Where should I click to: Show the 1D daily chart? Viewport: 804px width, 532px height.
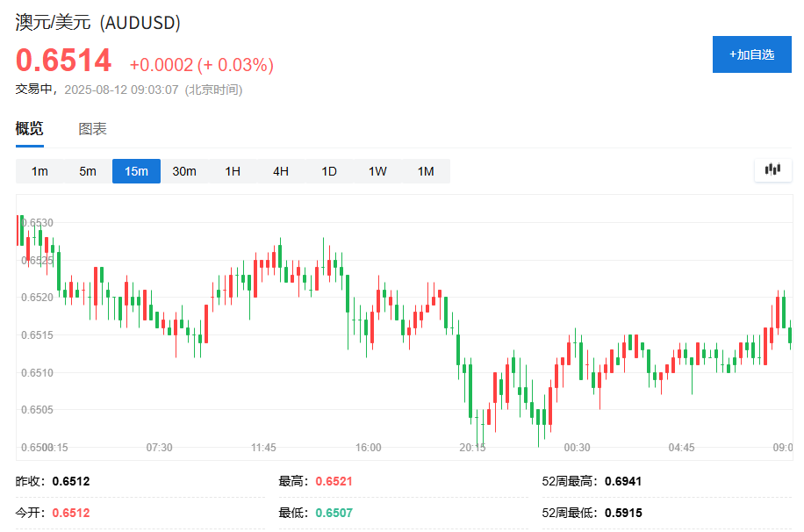[329, 171]
